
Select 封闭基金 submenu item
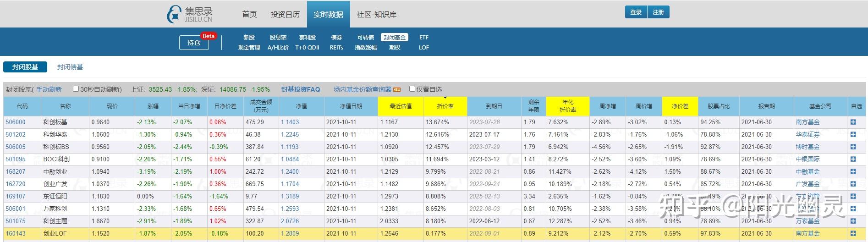click(x=395, y=38)
